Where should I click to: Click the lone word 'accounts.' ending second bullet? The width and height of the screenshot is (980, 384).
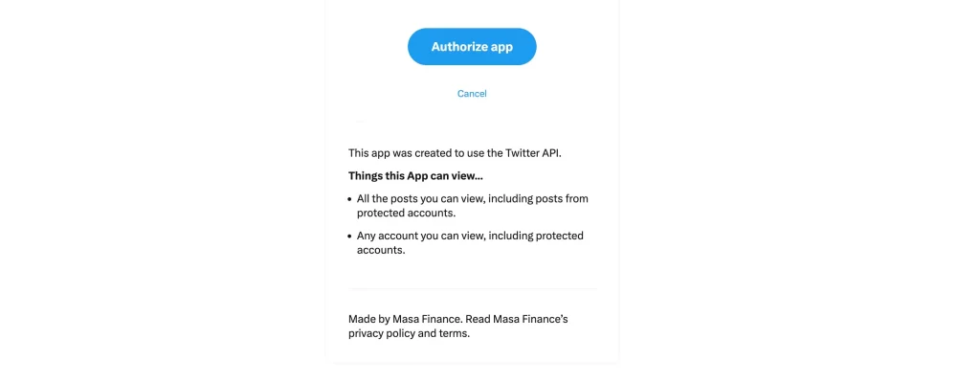(381, 250)
